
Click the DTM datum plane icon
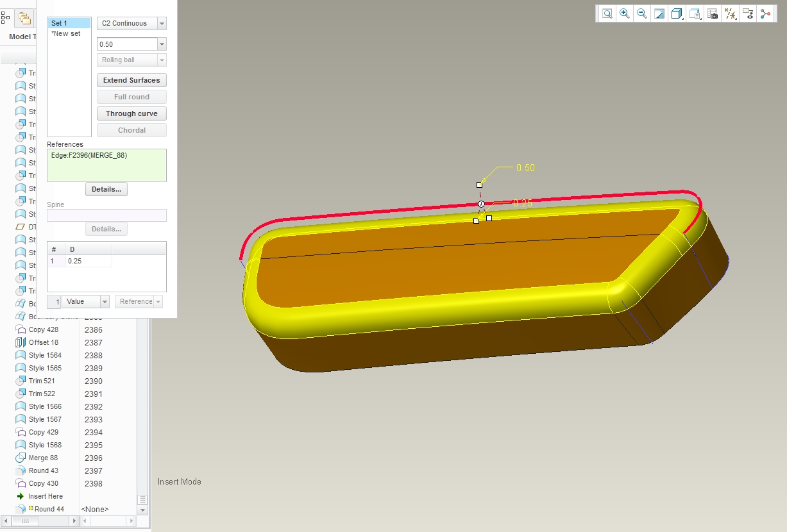pyautogui.click(x=20, y=227)
